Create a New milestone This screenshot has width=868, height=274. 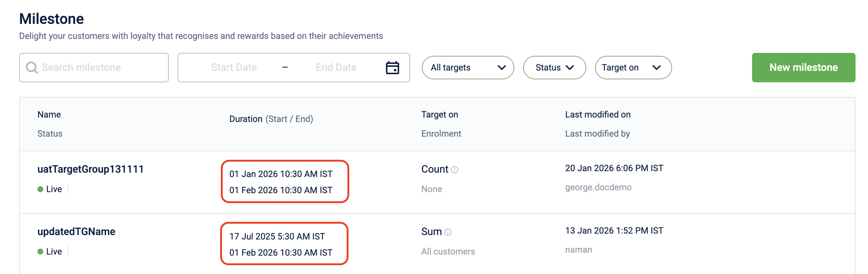pos(803,68)
